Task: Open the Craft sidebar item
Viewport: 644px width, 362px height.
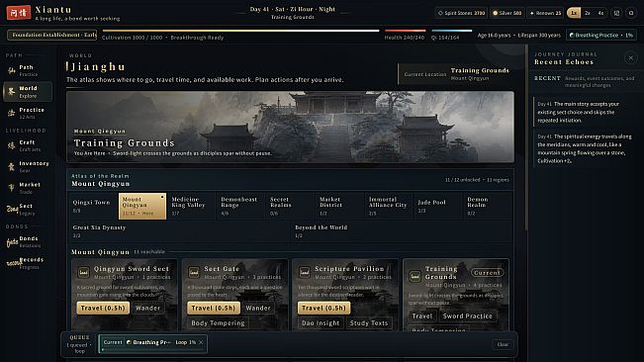Action: 28,145
